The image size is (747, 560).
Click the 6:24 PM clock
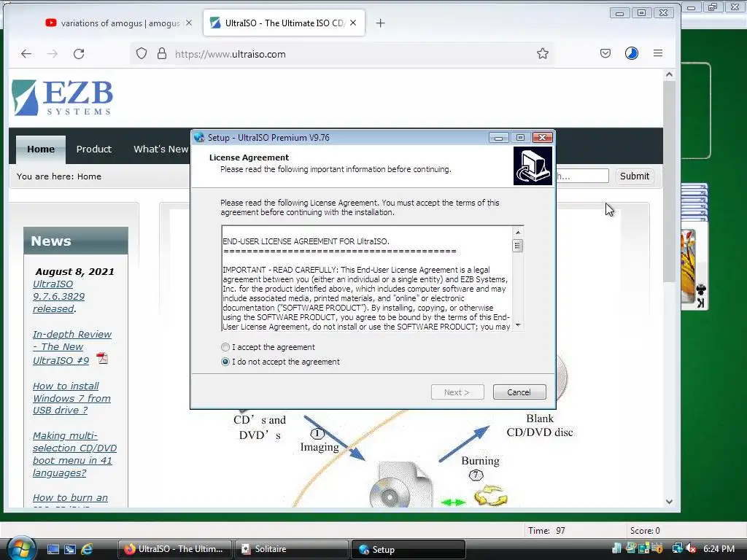point(719,548)
